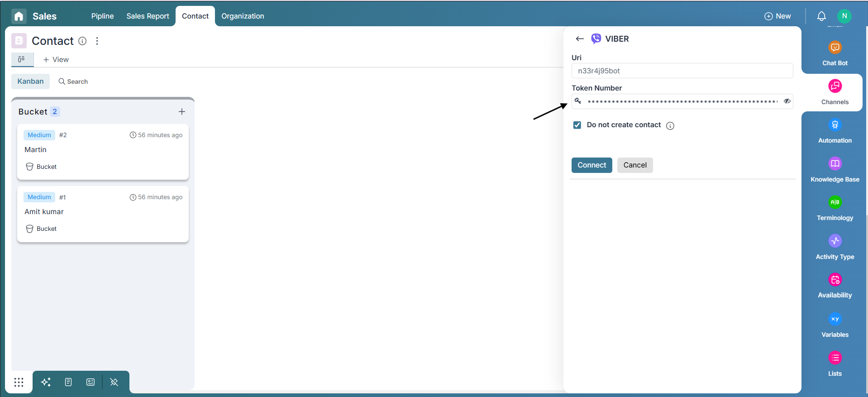The image size is (868, 397).
Task: Open the notifications bell
Action: [821, 16]
